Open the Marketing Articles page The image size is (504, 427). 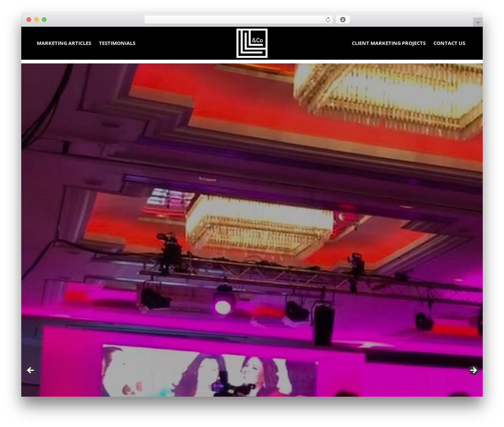coord(64,43)
